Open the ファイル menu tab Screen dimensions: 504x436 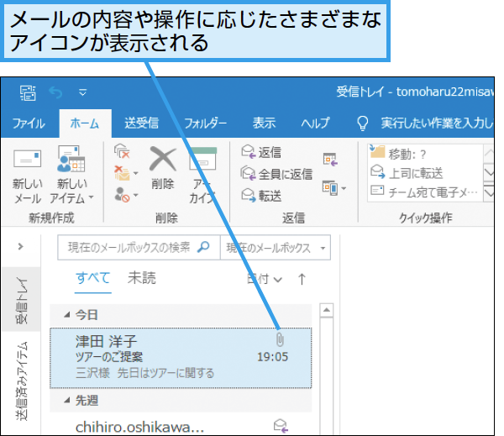pyautogui.click(x=29, y=123)
